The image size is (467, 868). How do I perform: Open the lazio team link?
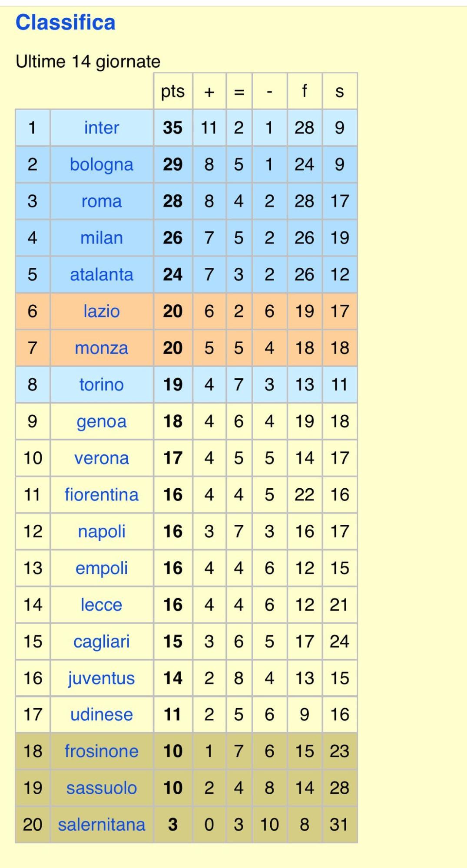tap(101, 311)
